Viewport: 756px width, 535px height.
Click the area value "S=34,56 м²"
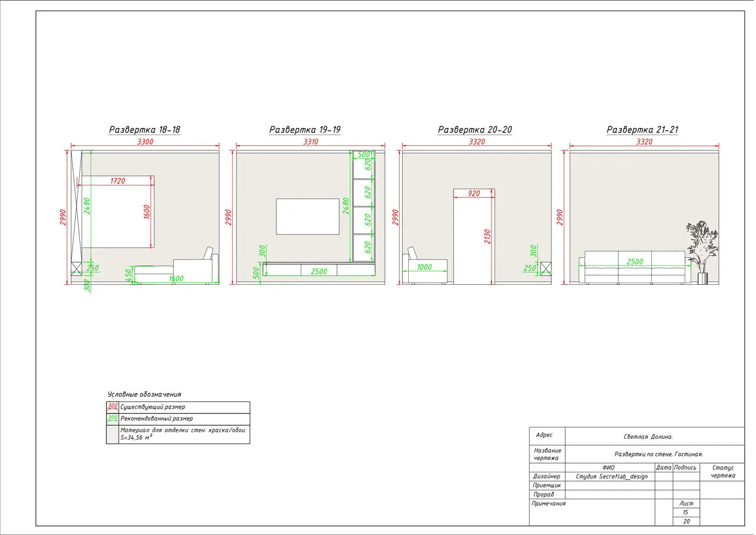pyautogui.click(x=136, y=438)
